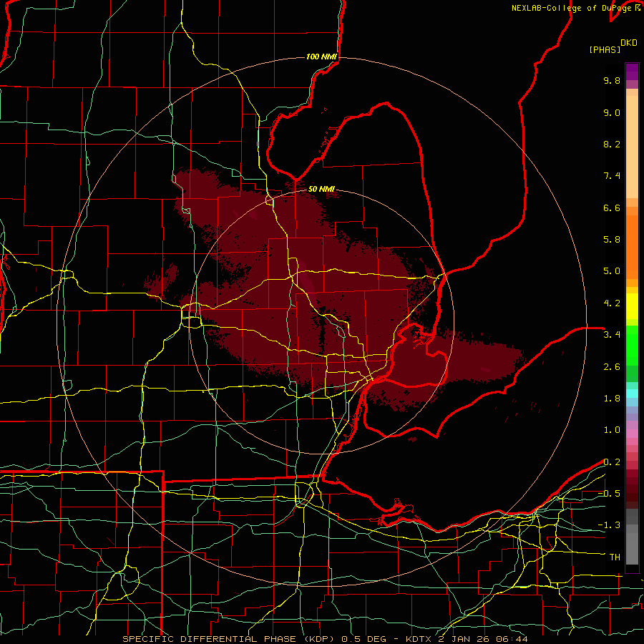Click the 1.8 value on the scale
Screen dimensions: 644x644
click(x=612, y=399)
